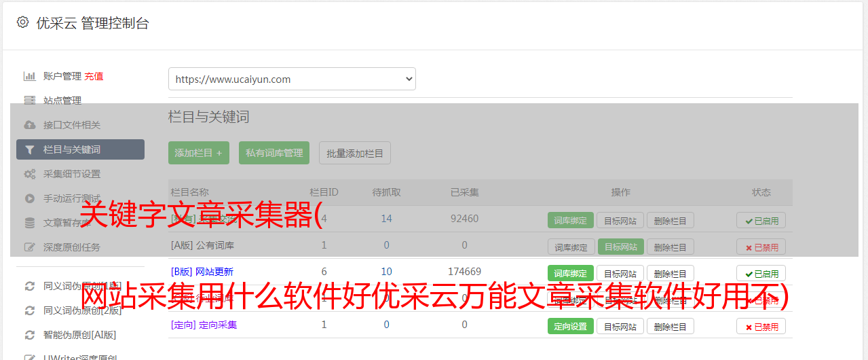Click the 批量添加栏目 button

pos(355,153)
